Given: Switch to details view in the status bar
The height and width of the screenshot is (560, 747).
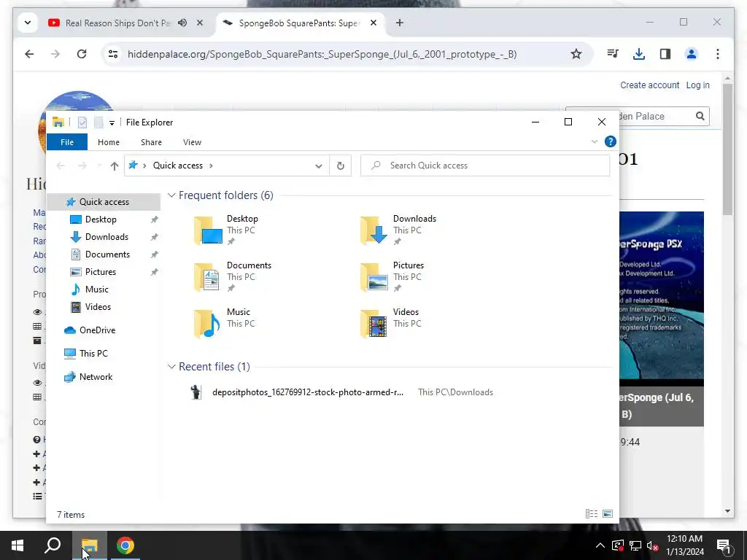Looking at the screenshot, I should point(591,514).
